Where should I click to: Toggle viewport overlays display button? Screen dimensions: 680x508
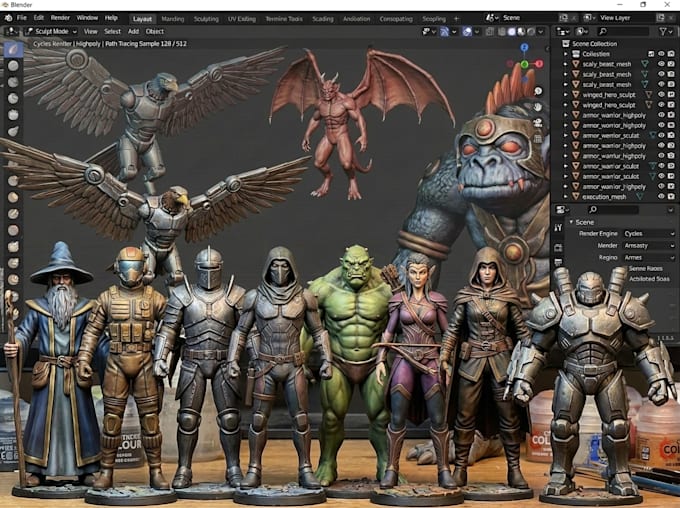click(467, 31)
